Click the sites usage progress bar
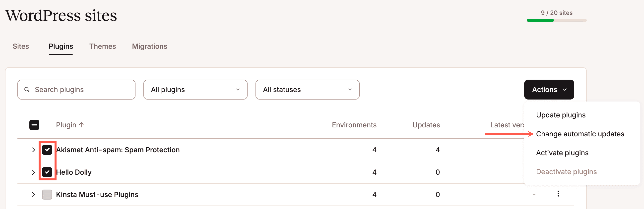This screenshot has width=644, height=209. pyautogui.click(x=557, y=20)
